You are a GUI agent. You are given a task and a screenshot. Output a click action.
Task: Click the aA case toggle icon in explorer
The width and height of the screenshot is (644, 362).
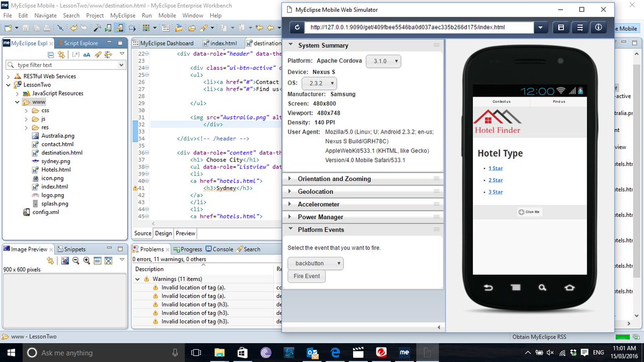87,54
